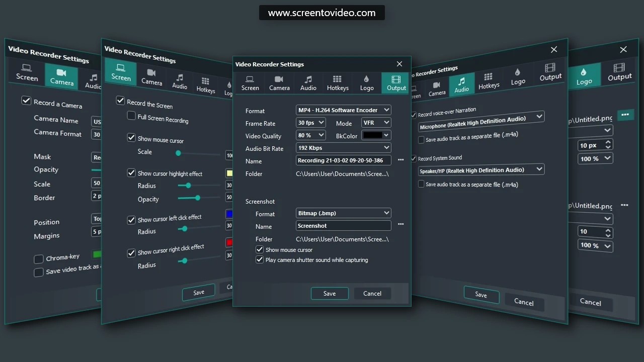Click highlight effect Opacity slider handle

pos(198,198)
